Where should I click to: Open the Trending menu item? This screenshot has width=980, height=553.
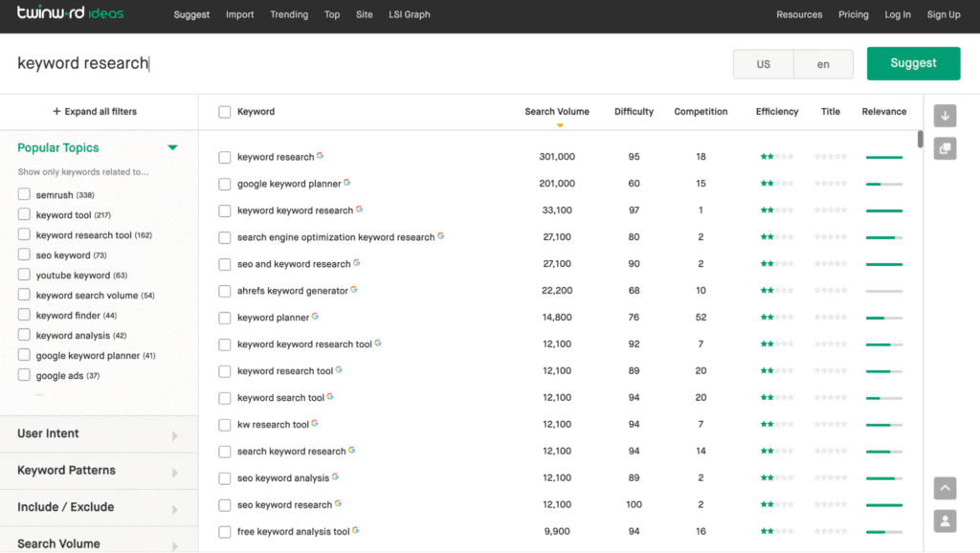[289, 14]
